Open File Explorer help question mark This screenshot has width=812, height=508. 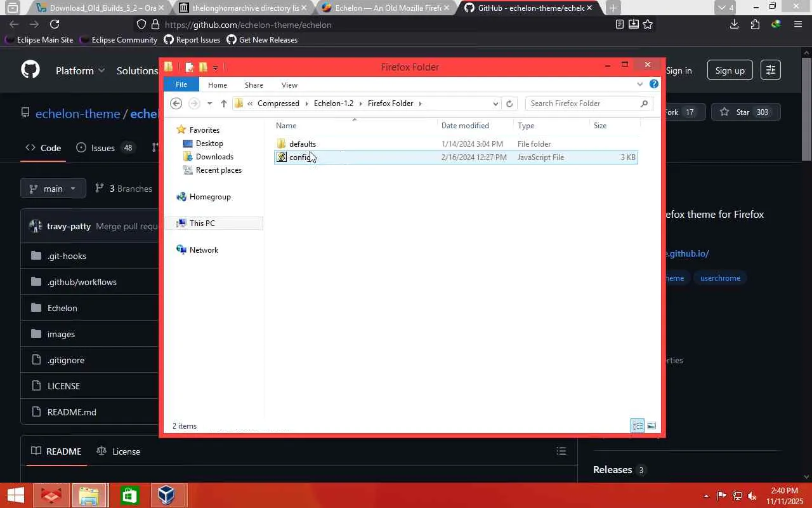click(x=654, y=84)
